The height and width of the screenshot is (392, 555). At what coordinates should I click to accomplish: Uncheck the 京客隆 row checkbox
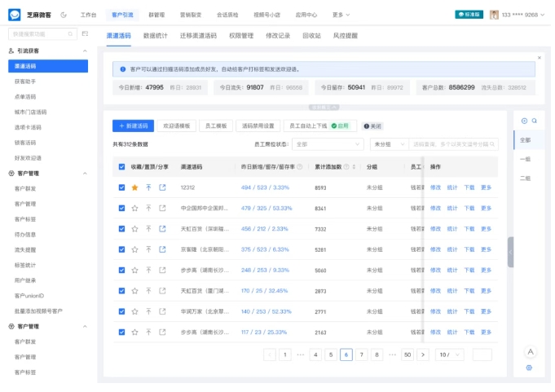click(121, 249)
